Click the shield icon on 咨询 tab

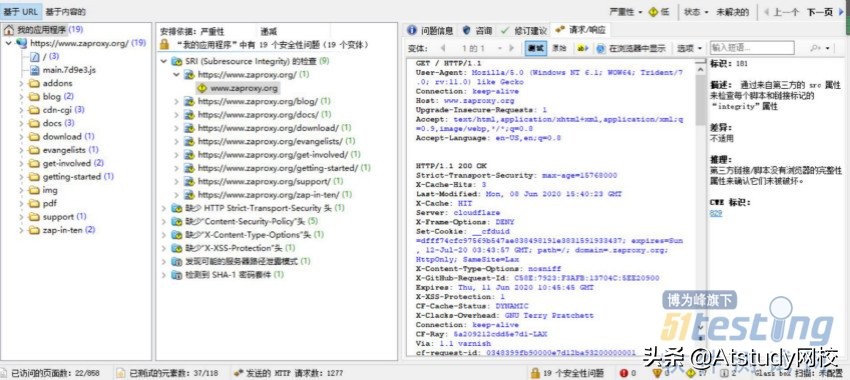pyautogui.click(x=466, y=30)
